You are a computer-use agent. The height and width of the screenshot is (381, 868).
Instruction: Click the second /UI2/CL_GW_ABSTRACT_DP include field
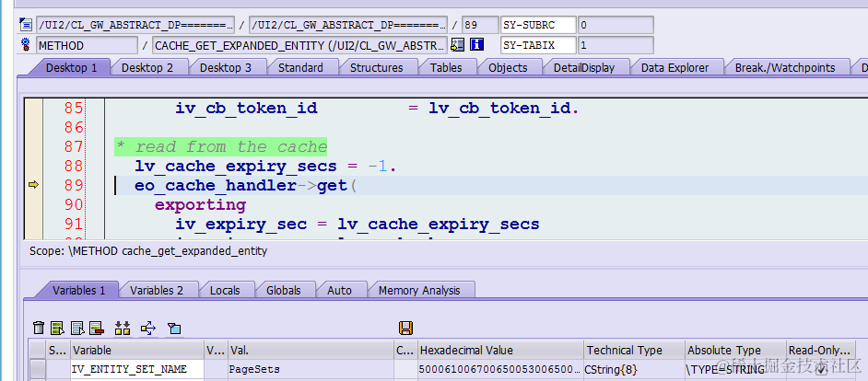pos(348,25)
